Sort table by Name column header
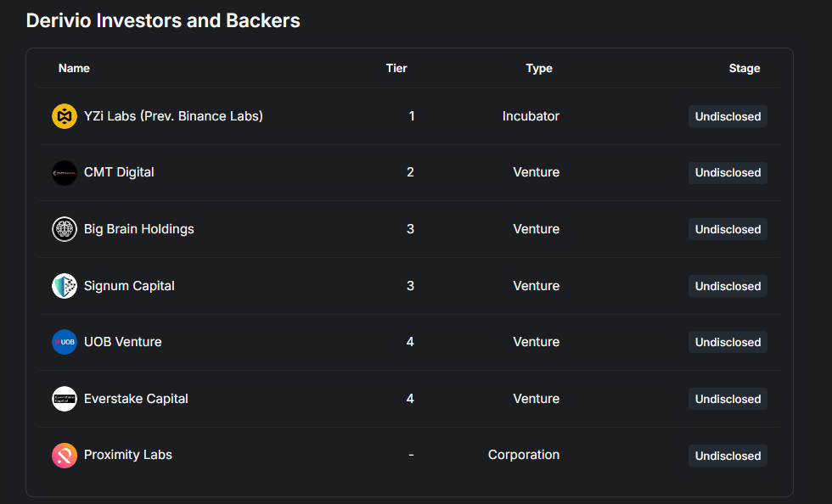The height and width of the screenshot is (504, 832). [x=74, y=68]
